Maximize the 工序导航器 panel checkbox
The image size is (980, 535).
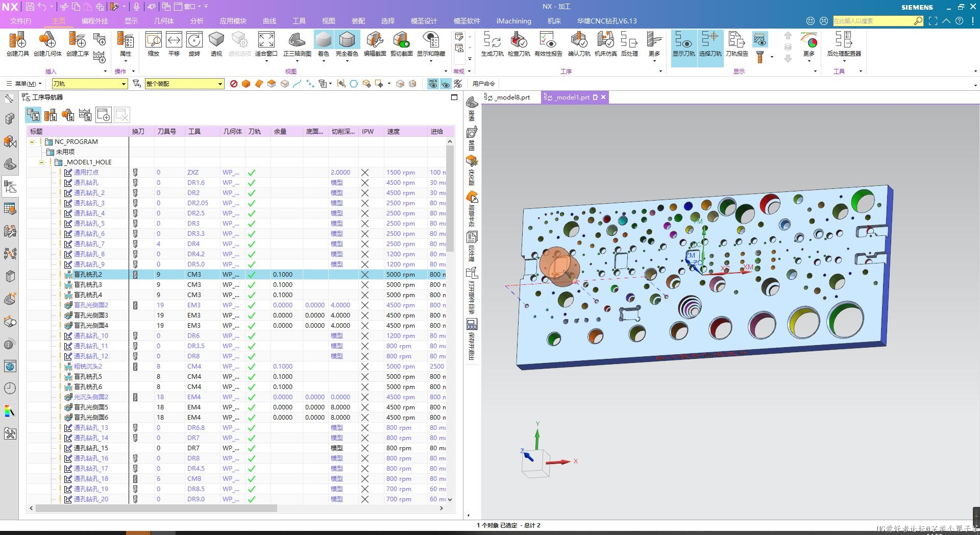[x=454, y=97]
